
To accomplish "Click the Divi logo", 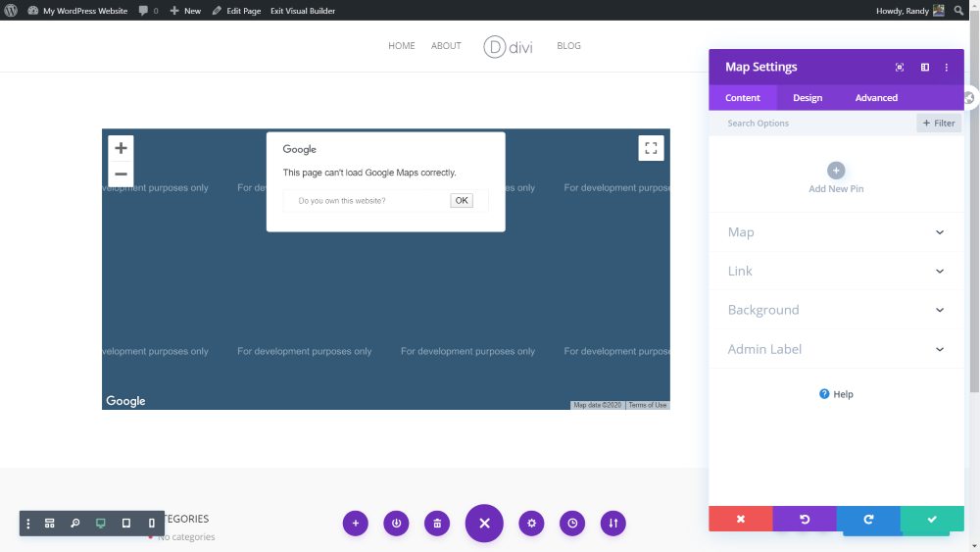I will coord(508,47).
